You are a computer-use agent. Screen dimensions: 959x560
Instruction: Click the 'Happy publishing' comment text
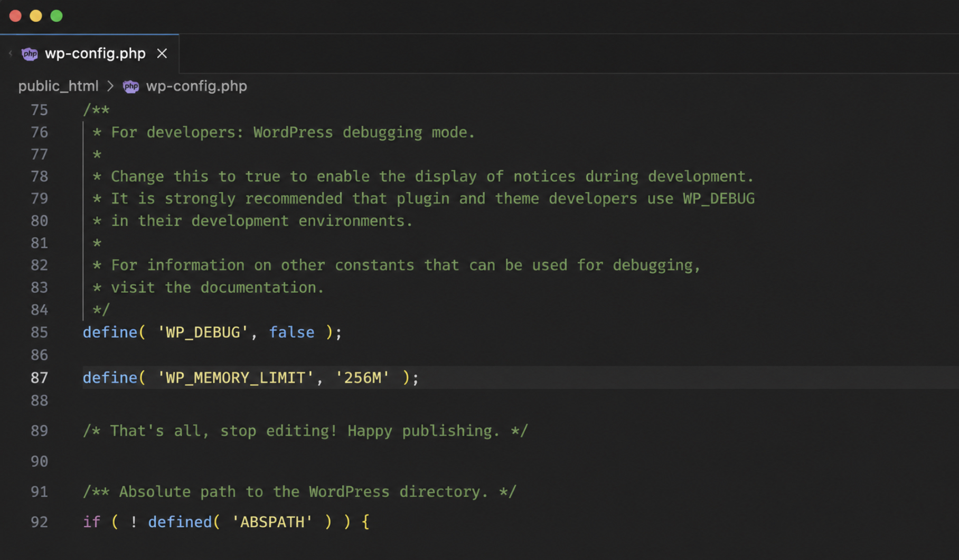[x=423, y=431]
